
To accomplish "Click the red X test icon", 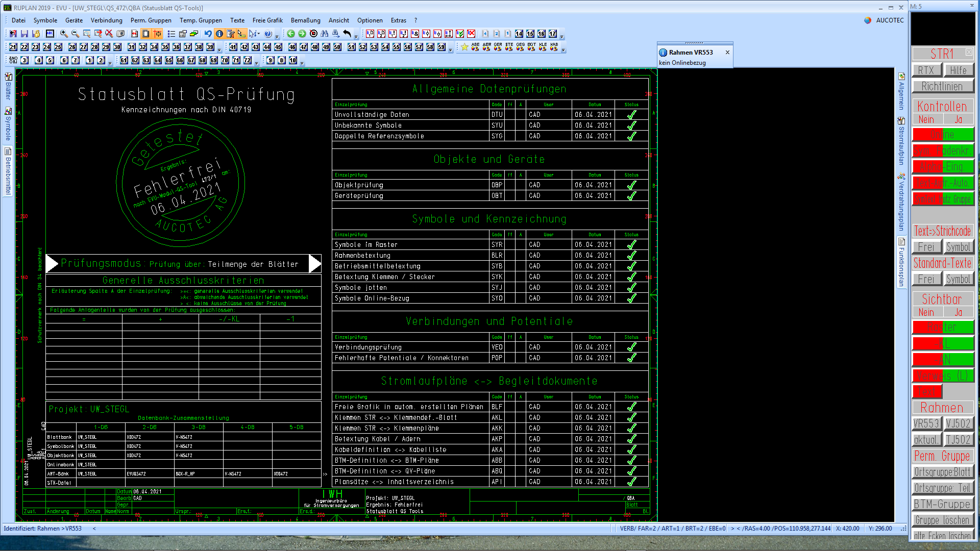I will (471, 34).
